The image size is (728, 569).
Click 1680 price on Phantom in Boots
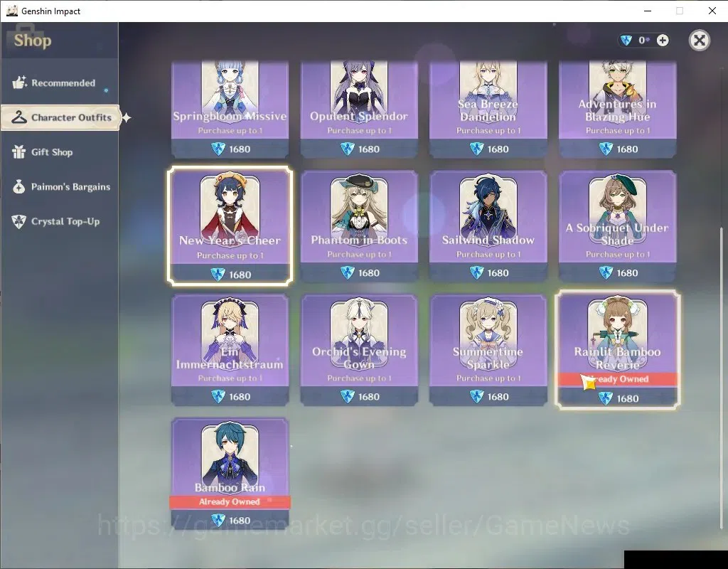(369, 273)
